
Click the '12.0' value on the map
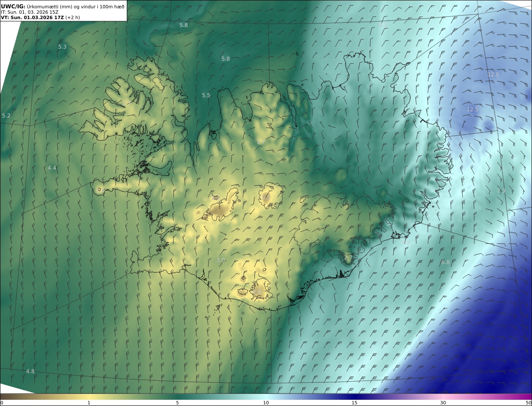[493, 75]
